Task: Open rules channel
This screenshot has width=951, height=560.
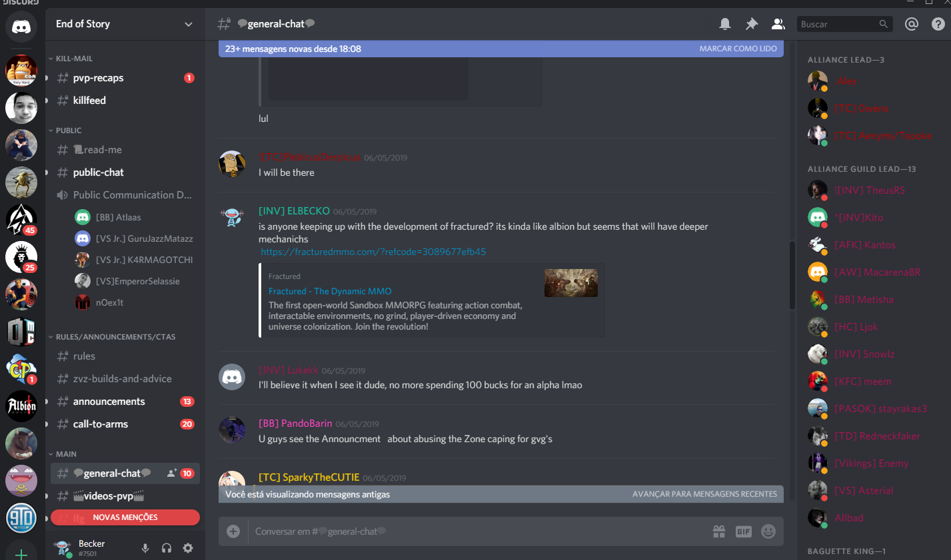Action: pos(125,356)
